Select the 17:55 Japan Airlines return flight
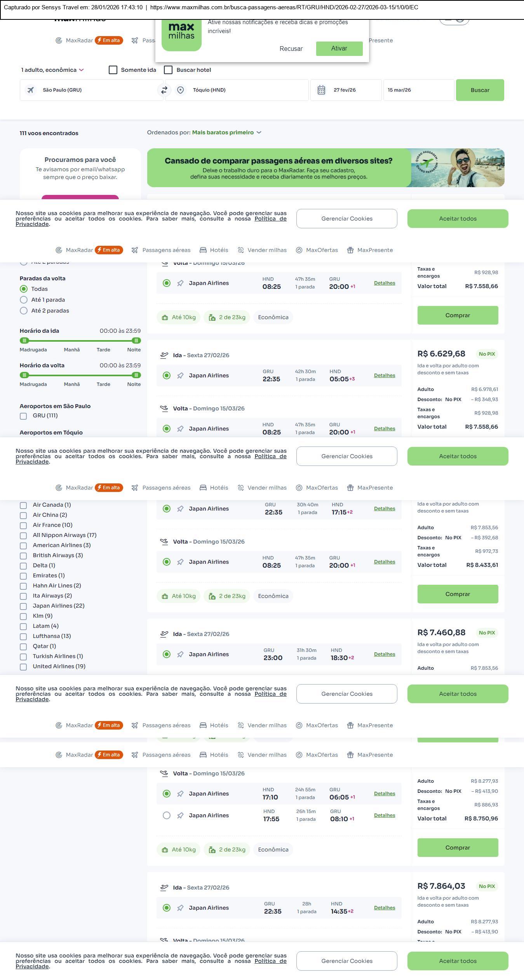Viewport: 524px width, 980px height. pyautogui.click(x=167, y=815)
